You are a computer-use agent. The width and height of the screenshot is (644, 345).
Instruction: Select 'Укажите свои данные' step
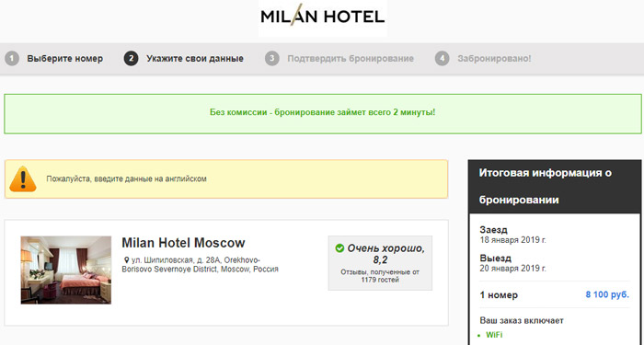(x=195, y=59)
